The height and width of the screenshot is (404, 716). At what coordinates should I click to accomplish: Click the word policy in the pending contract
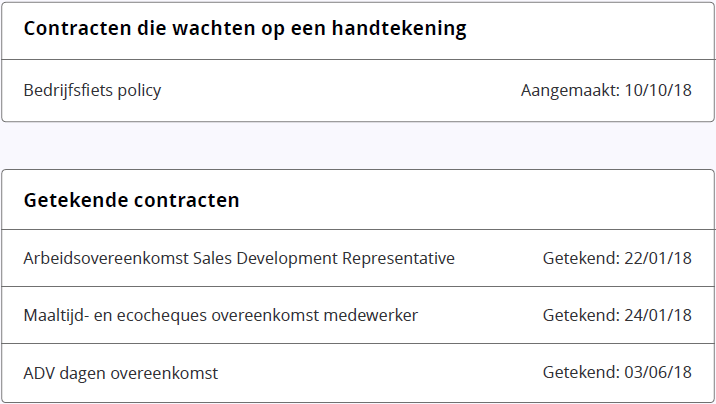(x=139, y=90)
